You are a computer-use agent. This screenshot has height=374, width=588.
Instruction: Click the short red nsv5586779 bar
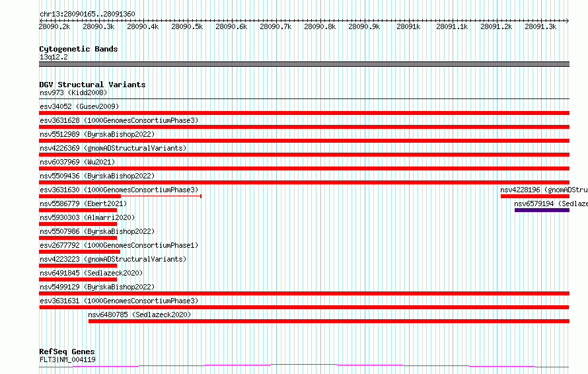click(x=78, y=210)
